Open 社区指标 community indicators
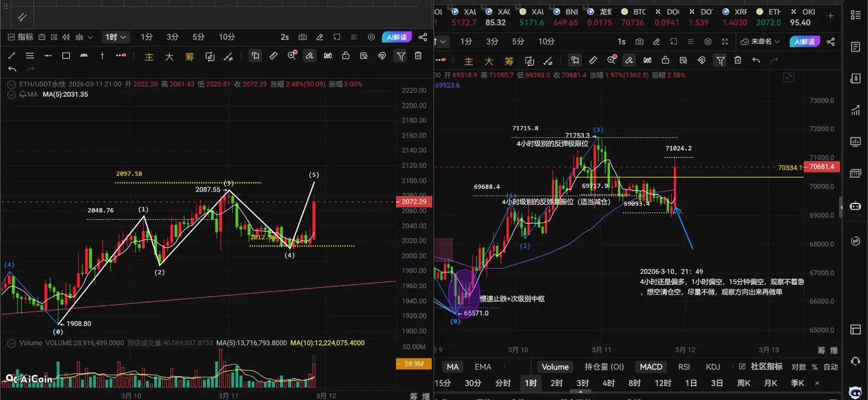This screenshot has height=400, width=868. click(761, 367)
